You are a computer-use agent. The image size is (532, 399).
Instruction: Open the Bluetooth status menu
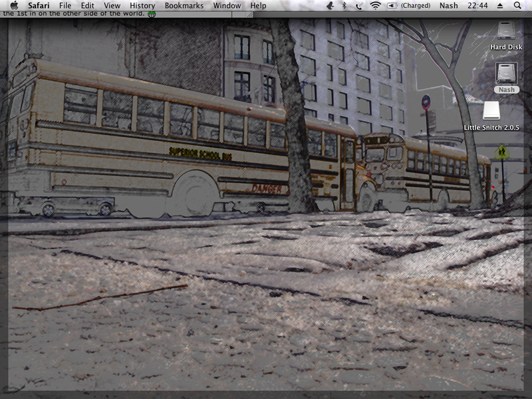pos(344,5)
